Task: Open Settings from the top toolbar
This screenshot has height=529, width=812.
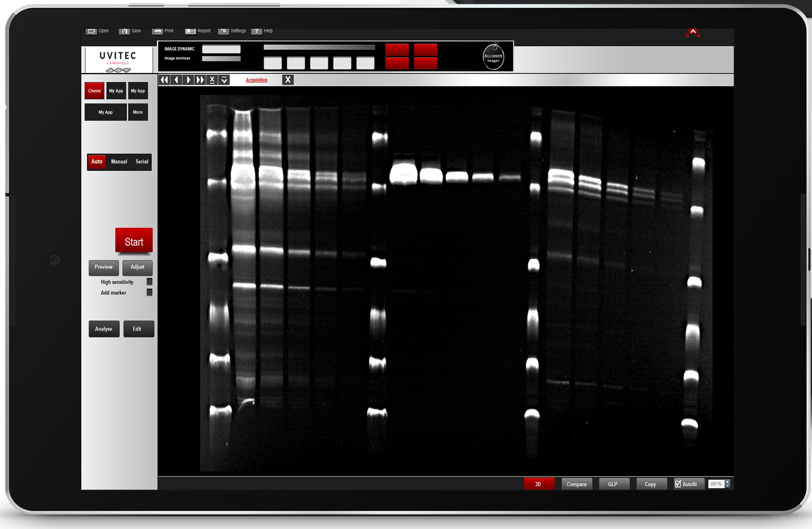Action: tap(223, 31)
